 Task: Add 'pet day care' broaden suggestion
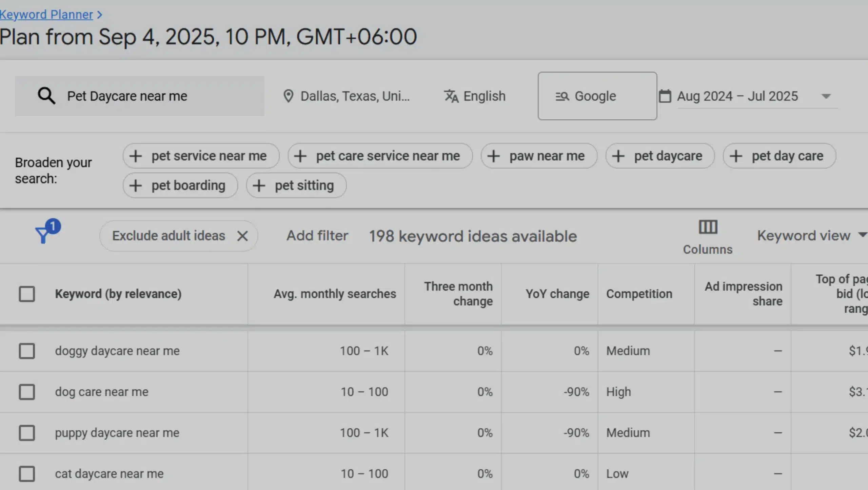tap(780, 156)
